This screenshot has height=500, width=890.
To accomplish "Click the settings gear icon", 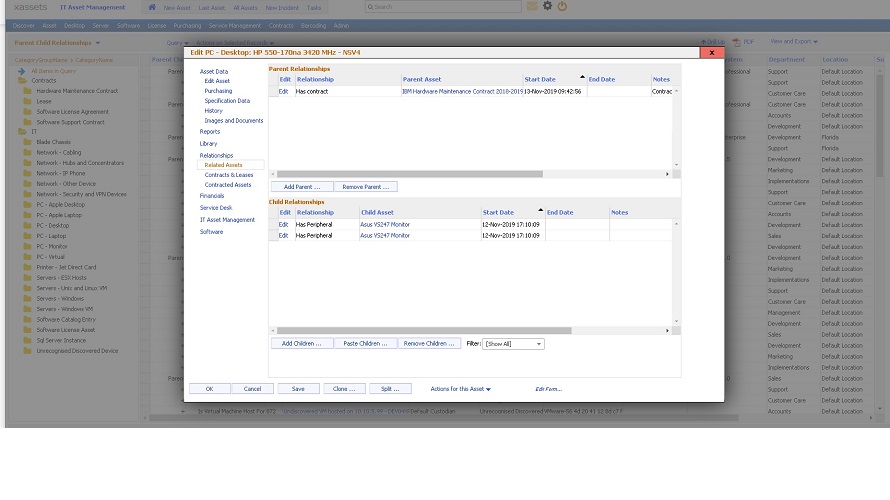I will [x=547, y=6].
